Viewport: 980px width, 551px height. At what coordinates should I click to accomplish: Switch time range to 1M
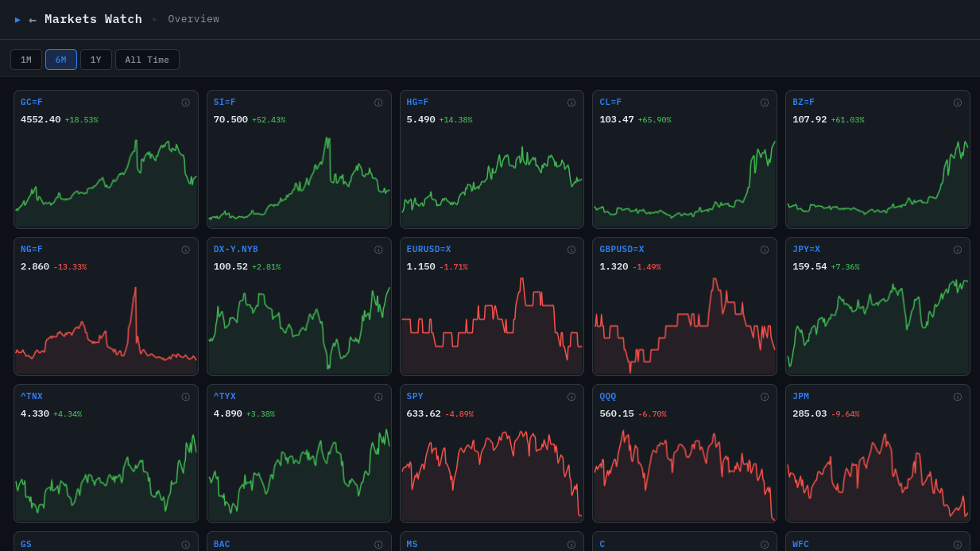[x=26, y=60]
